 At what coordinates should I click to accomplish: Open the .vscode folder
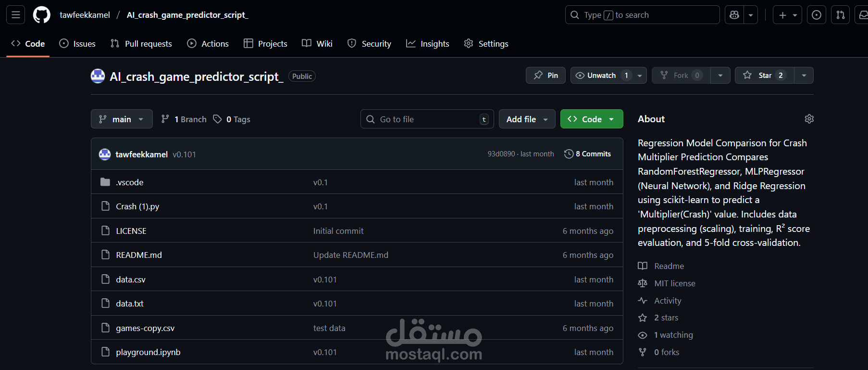(x=130, y=182)
